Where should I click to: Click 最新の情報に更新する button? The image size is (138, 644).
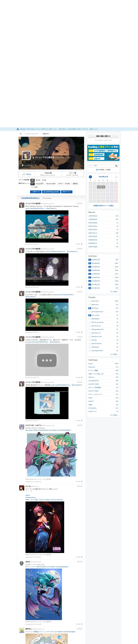click(103, 136)
